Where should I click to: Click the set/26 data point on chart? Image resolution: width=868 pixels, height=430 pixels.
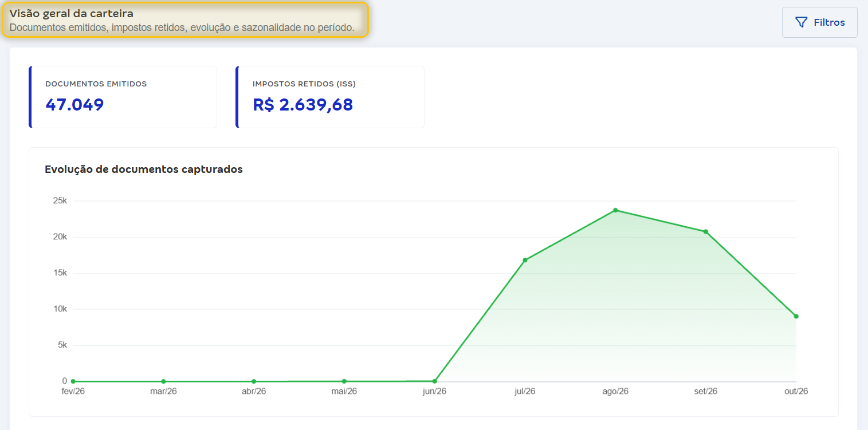click(706, 232)
